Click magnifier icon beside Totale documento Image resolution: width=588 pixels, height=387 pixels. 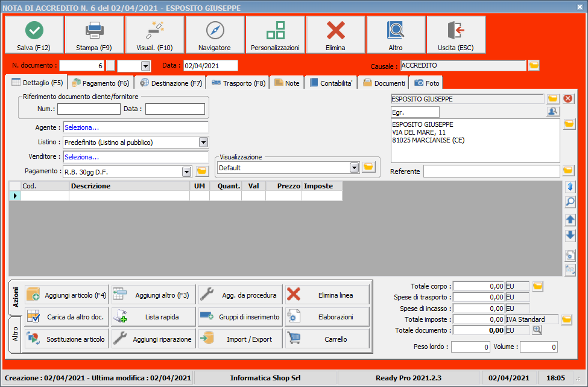[537, 330]
